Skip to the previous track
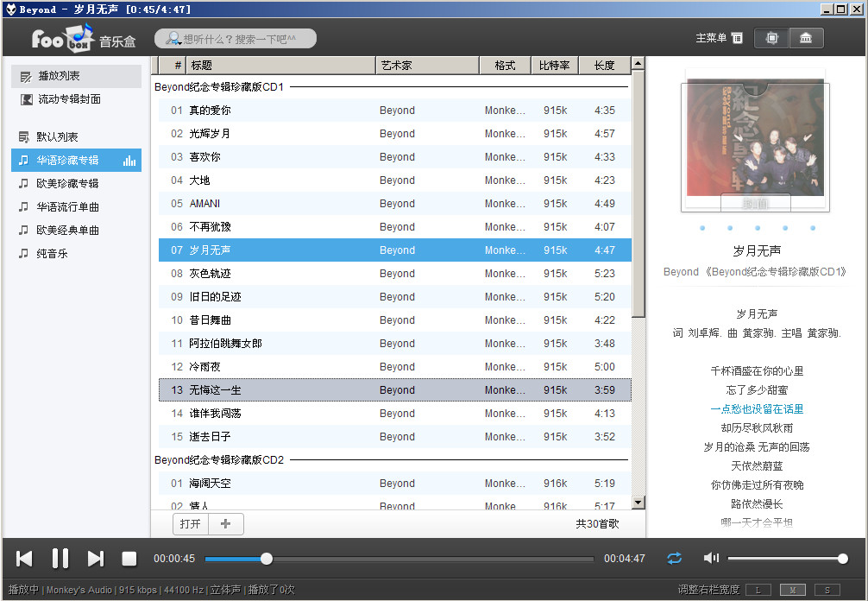Image resolution: width=868 pixels, height=601 pixels. click(x=24, y=559)
